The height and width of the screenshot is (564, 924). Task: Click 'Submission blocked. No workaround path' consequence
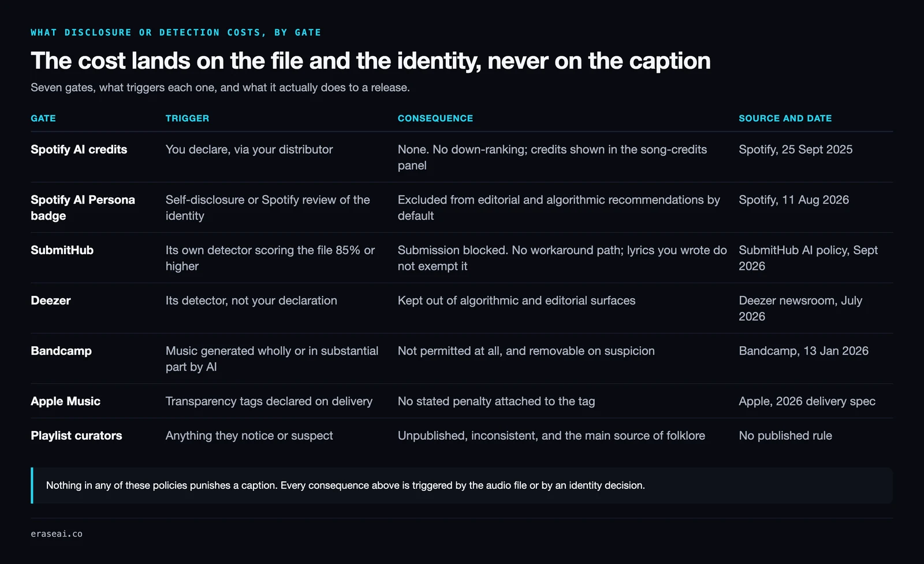point(562,258)
